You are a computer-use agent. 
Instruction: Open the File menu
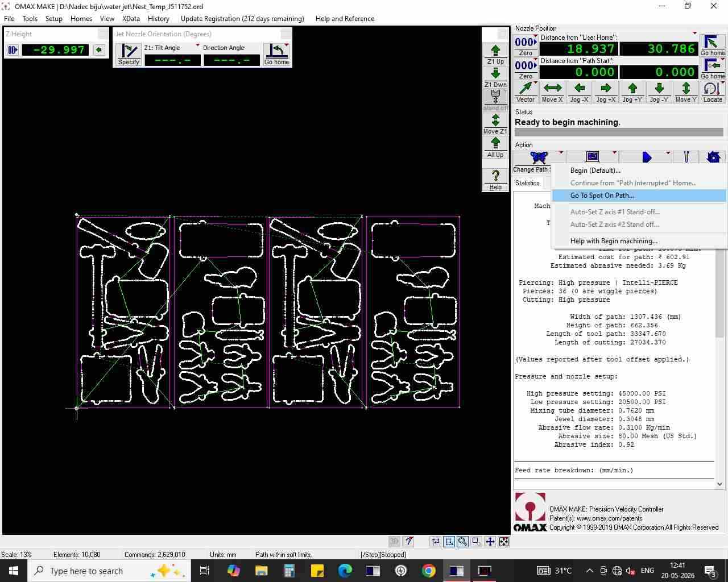[x=9, y=18]
